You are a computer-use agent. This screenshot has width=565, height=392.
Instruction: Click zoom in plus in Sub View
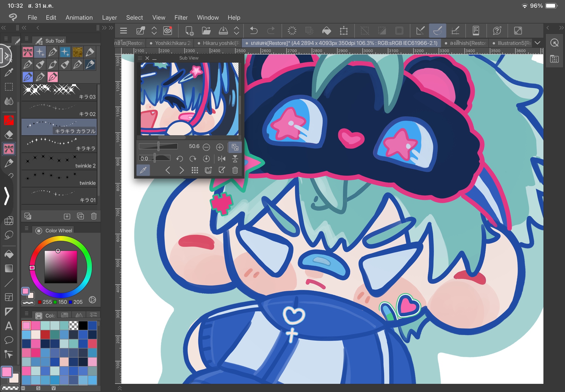220,147
